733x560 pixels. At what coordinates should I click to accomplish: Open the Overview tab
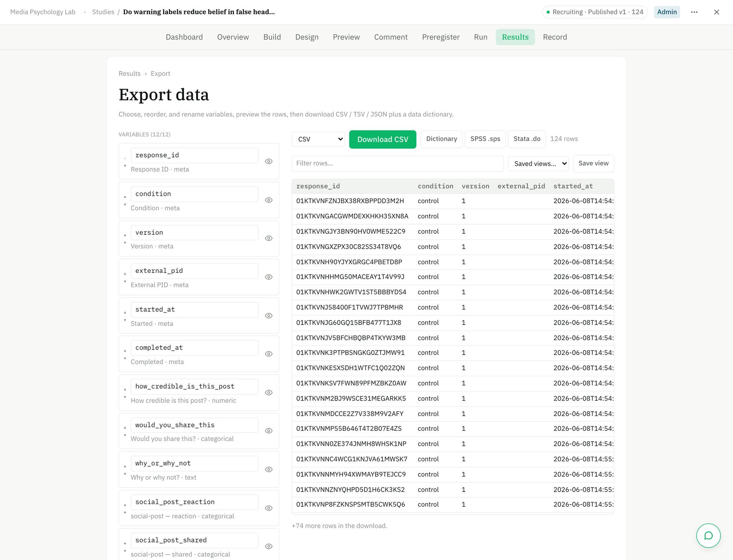pos(233,37)
